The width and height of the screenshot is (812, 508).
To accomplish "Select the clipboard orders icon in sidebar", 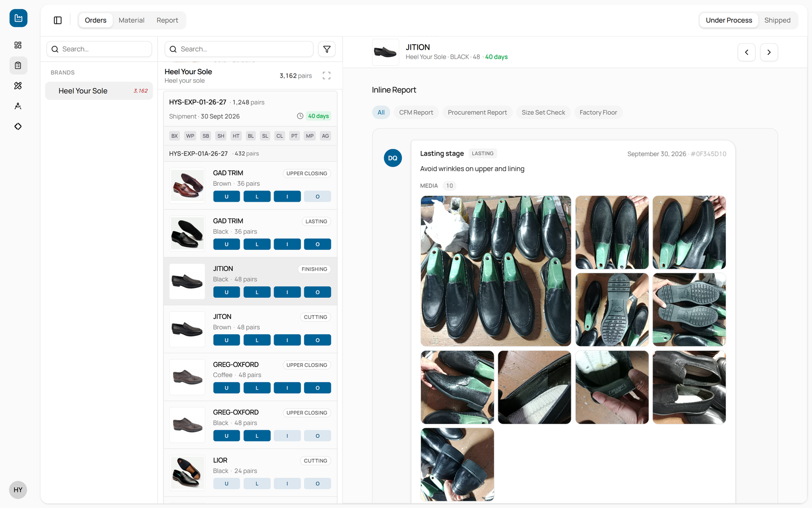I will point(18,66).
